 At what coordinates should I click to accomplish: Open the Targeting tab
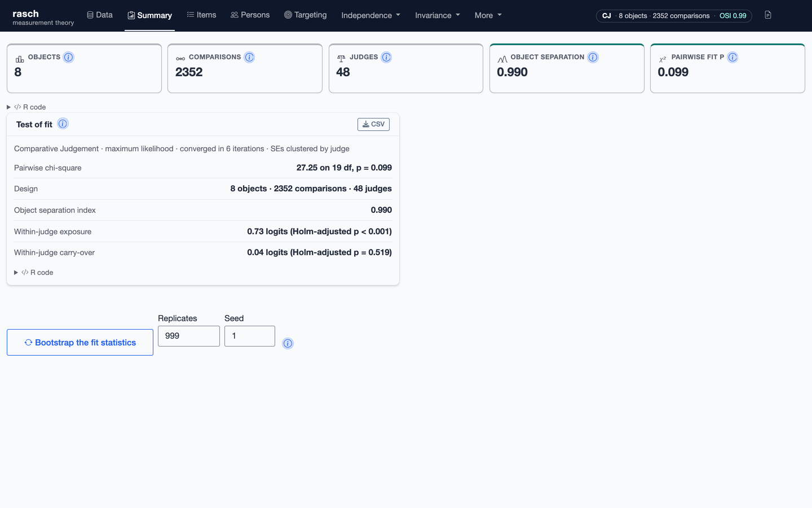point(305,15)
